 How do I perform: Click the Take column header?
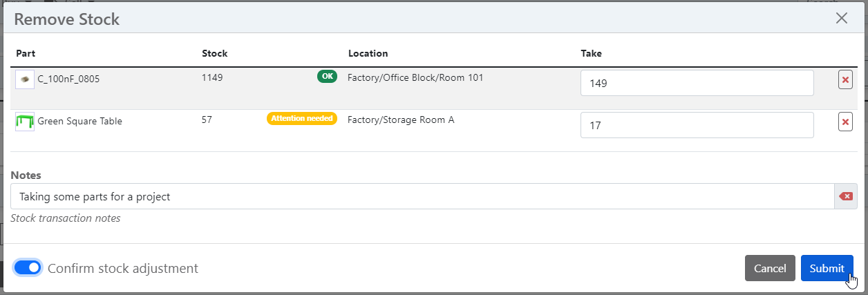point(592,54)
